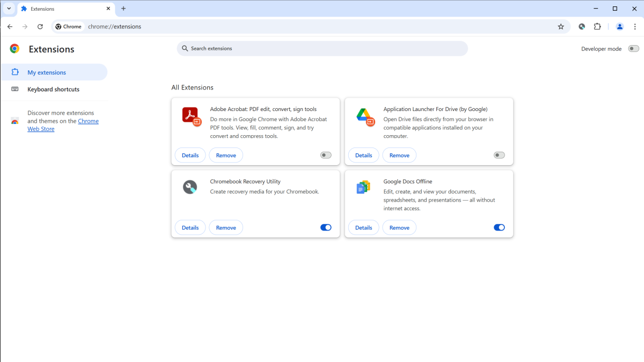Open Details for Chromebook Recovery Utility

190,227
